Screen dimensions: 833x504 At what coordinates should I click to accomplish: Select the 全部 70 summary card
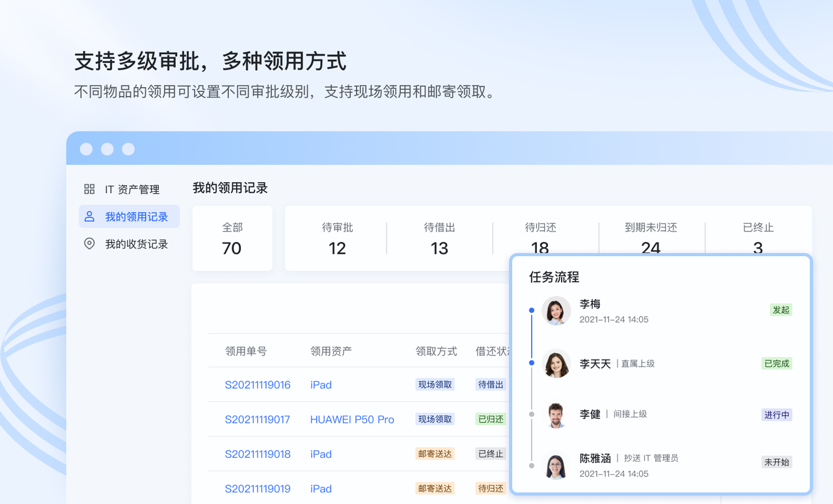(x=232, y=239)
